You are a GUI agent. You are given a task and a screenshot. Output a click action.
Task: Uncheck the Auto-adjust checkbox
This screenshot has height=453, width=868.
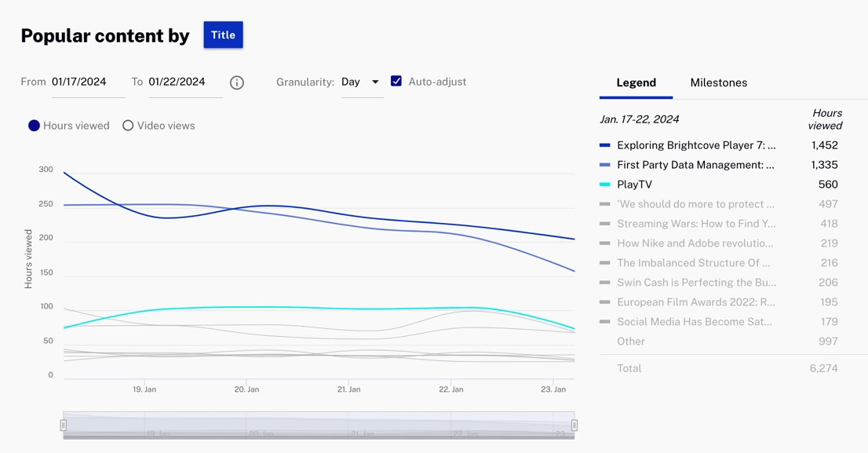[x=396, y=81]
